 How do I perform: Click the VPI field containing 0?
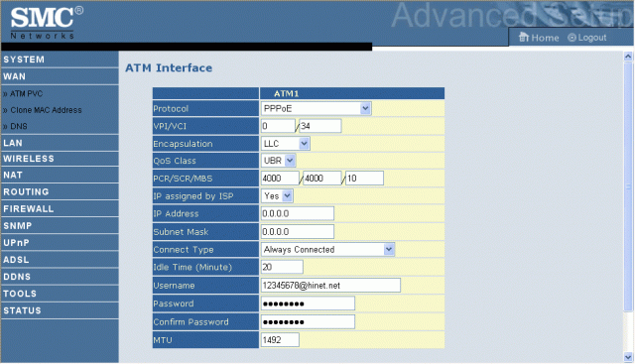[x=278, y=126]
